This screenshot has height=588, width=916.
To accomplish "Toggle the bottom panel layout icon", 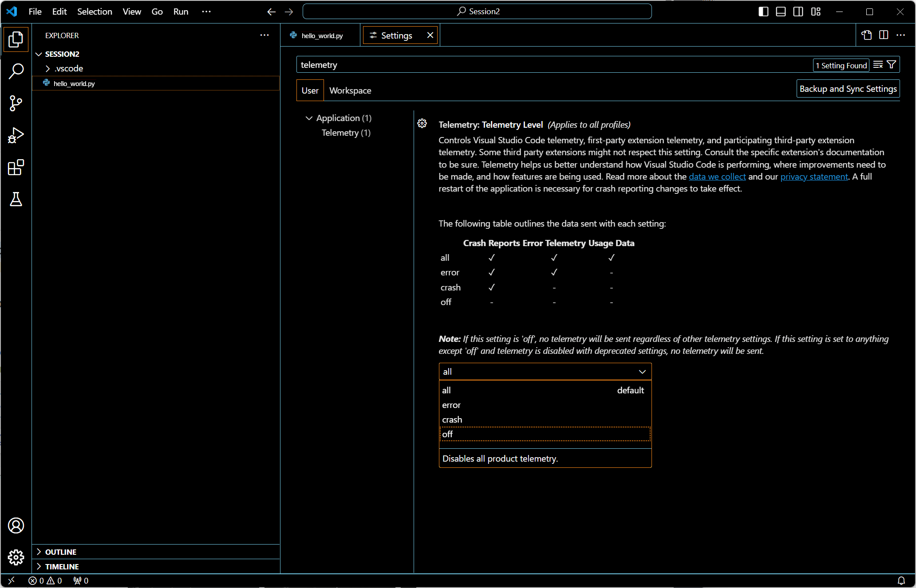I will [781, 12].
